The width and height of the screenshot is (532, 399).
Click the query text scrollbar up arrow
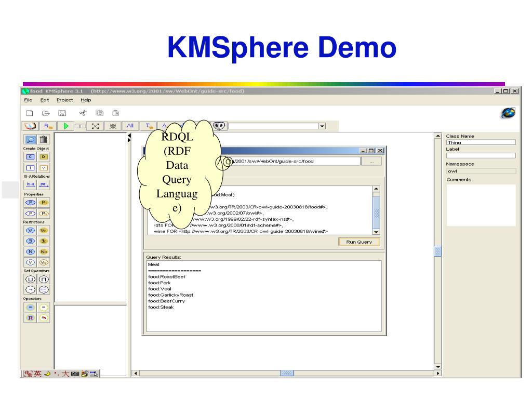[x=376, y=189]
